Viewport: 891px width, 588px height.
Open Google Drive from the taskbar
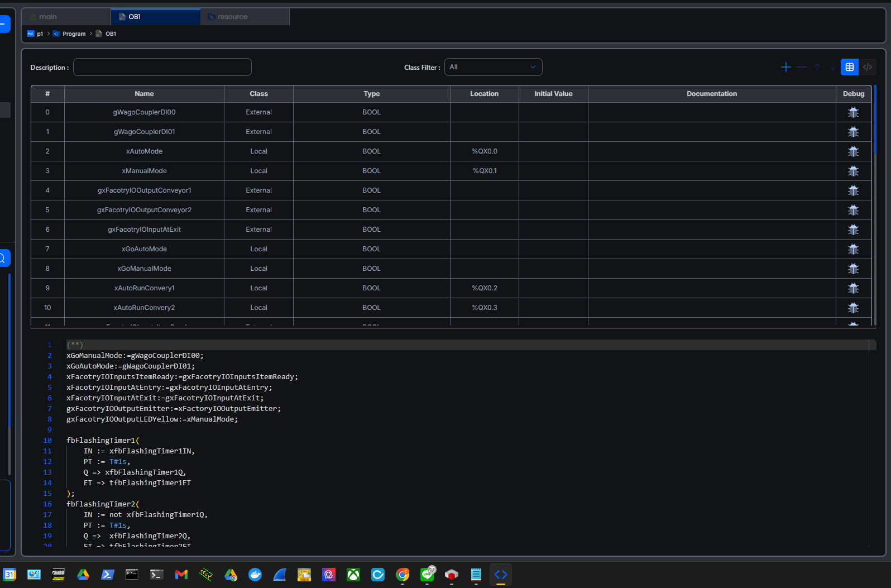coord(83,575)
